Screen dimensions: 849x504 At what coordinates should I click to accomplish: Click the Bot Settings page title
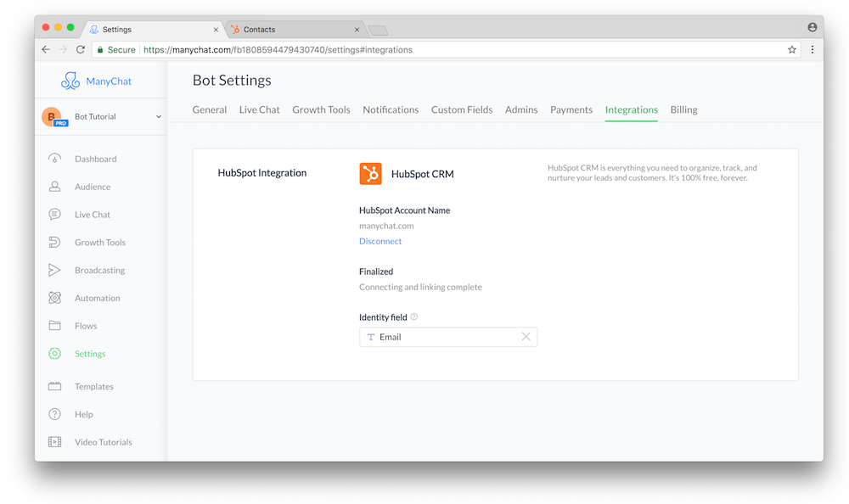point(232,80)
